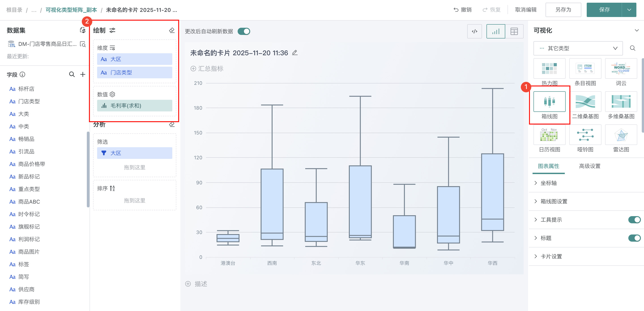Expand the 箱线图设置 section
The width and height of the screenshot is (644, 311).
point(554,202)
